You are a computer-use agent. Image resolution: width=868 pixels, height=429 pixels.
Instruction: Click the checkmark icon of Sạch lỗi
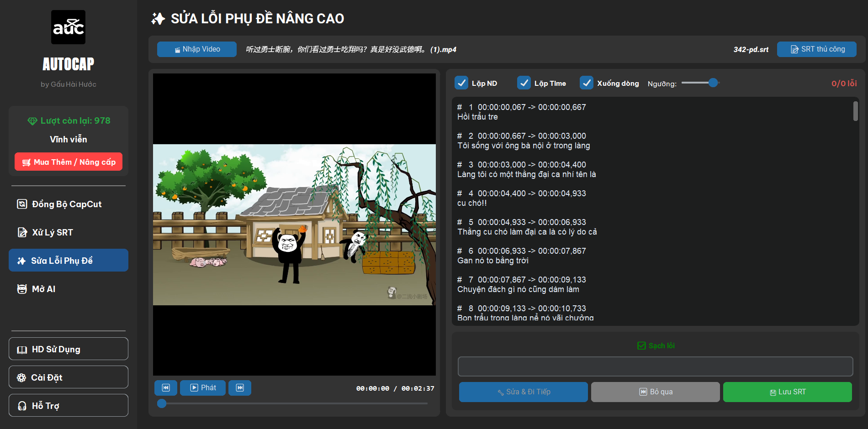[641, 346]
